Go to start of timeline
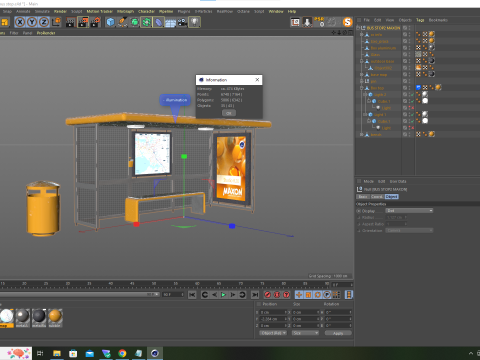 point(192,295)
